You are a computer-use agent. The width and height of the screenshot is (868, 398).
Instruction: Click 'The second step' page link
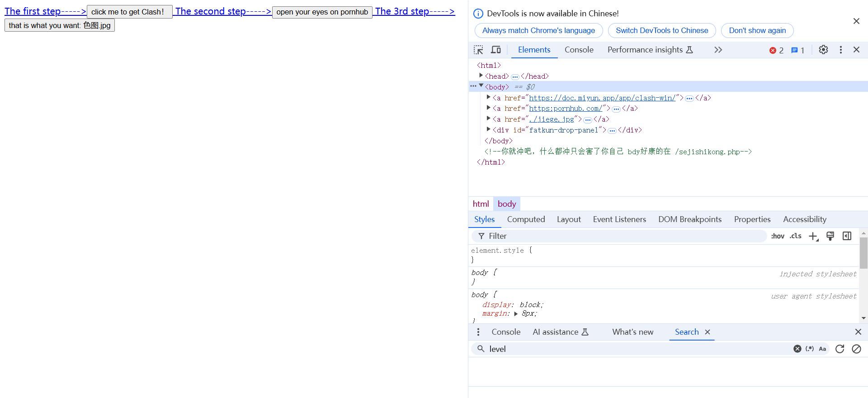(223, 11)
